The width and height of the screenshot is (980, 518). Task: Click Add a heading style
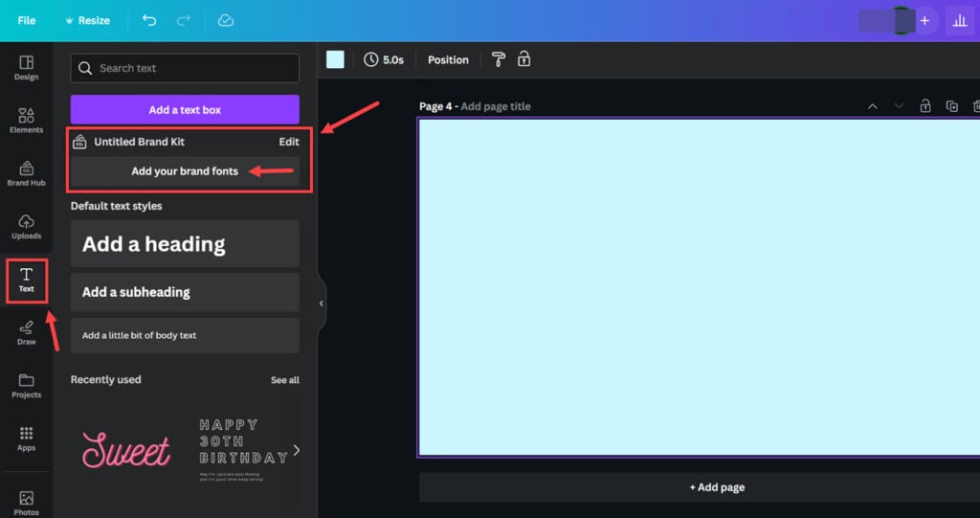point(185,244)
